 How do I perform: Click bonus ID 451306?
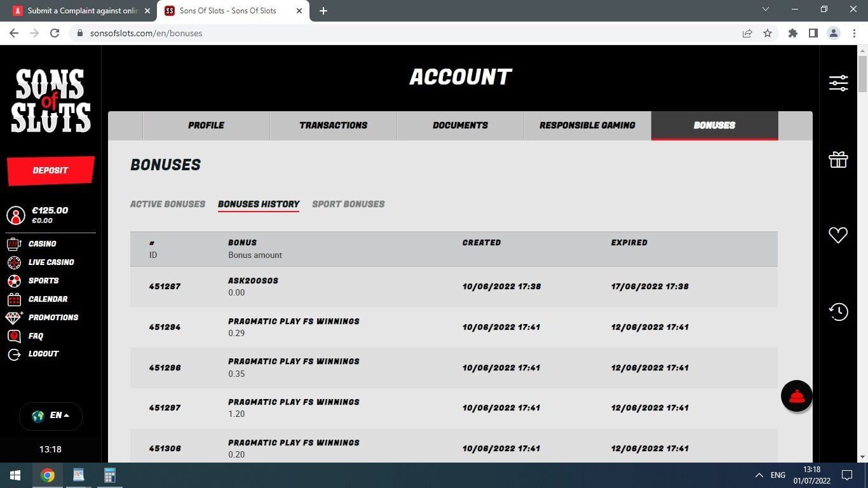[x=165, y=449]
